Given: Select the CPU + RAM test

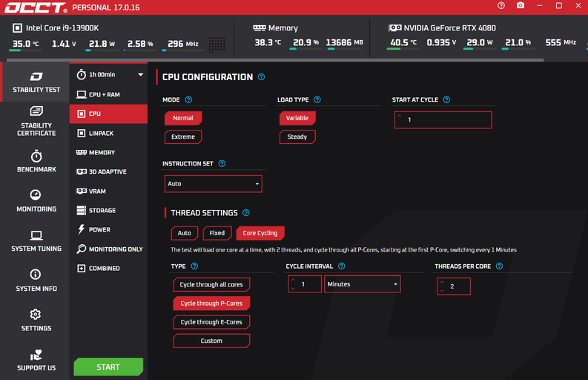Looking at the screenshot, I should [108, 94].
